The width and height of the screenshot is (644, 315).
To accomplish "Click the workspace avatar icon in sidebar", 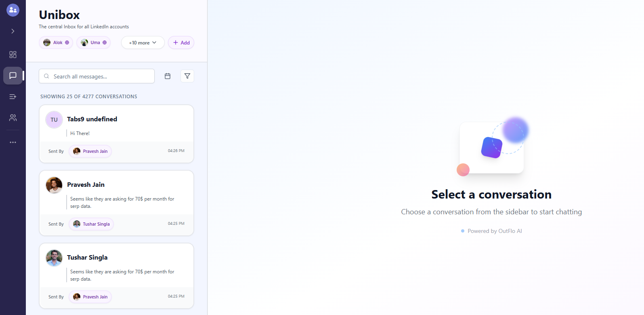I will tap(13, 10).
